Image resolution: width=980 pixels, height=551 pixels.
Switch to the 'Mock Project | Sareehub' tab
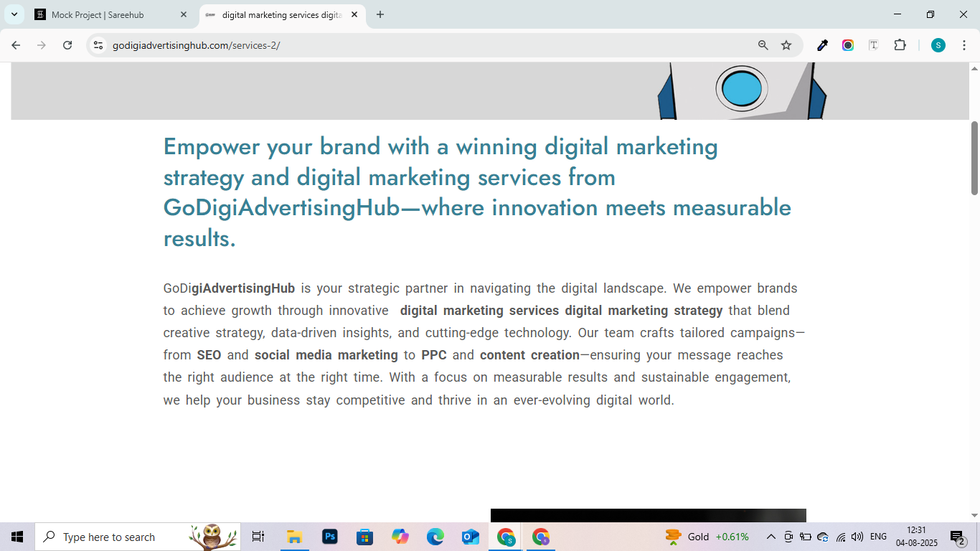[108, 14]
